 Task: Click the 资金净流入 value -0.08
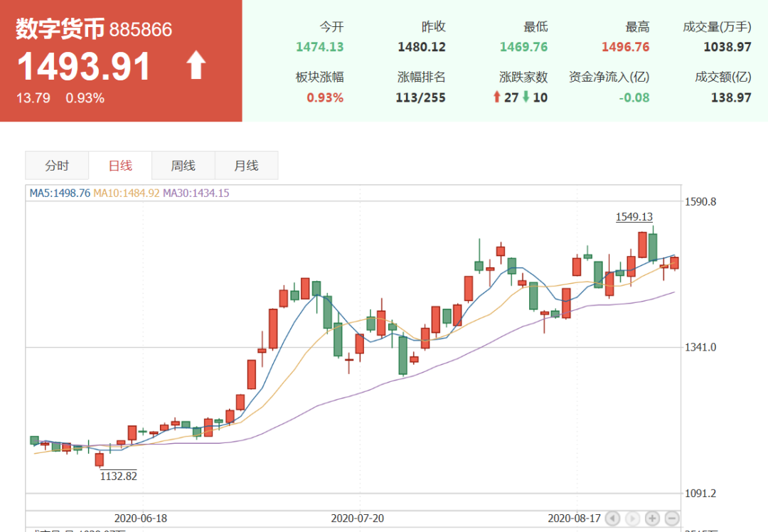point(634,97)
